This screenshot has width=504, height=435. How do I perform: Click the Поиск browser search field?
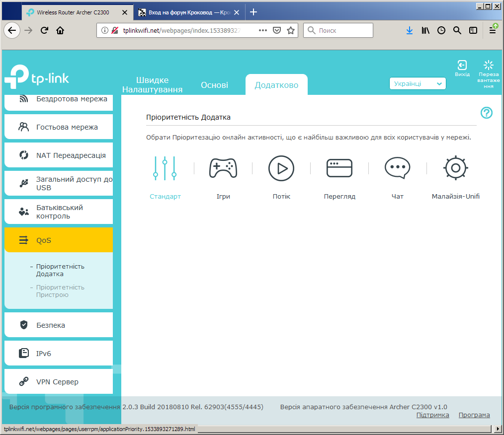click(338, 30)
